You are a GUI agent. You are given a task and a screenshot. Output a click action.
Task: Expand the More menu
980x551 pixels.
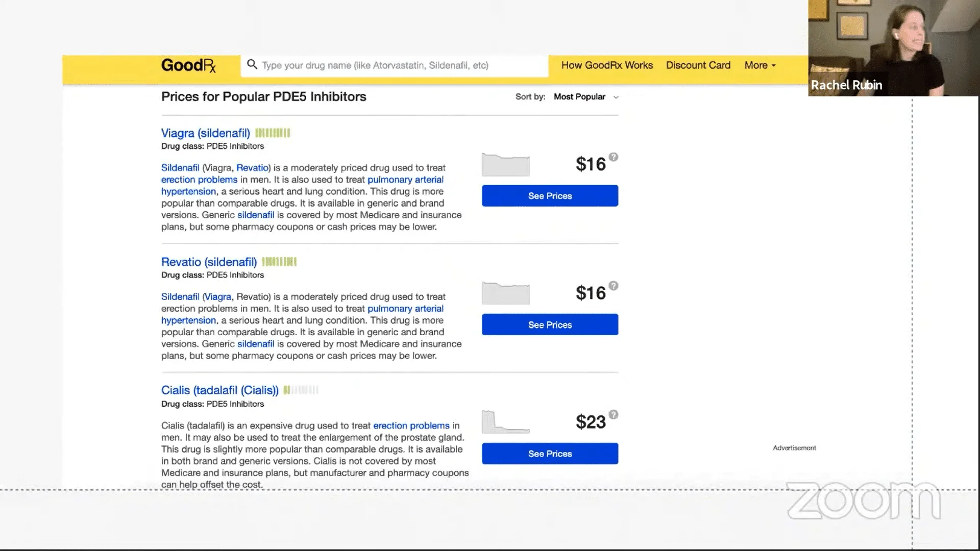point(759,65)
